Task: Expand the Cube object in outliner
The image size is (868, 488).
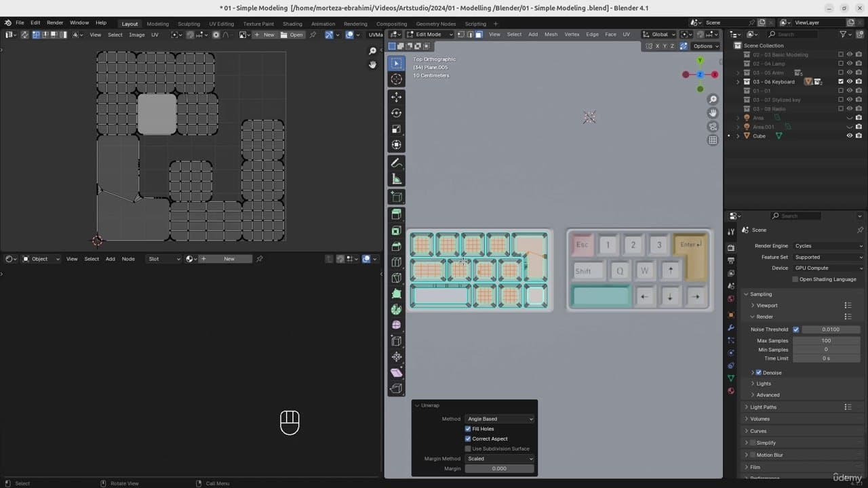Action: click(738, 136)
